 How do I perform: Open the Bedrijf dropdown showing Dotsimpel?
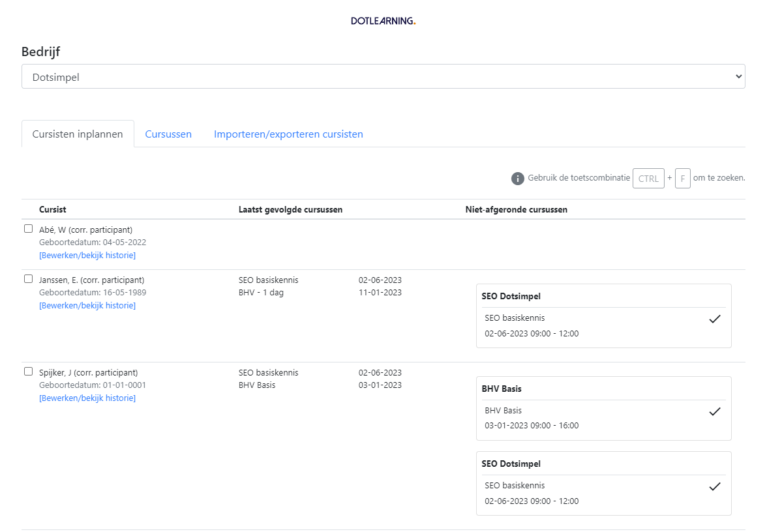tap(383, 76)
